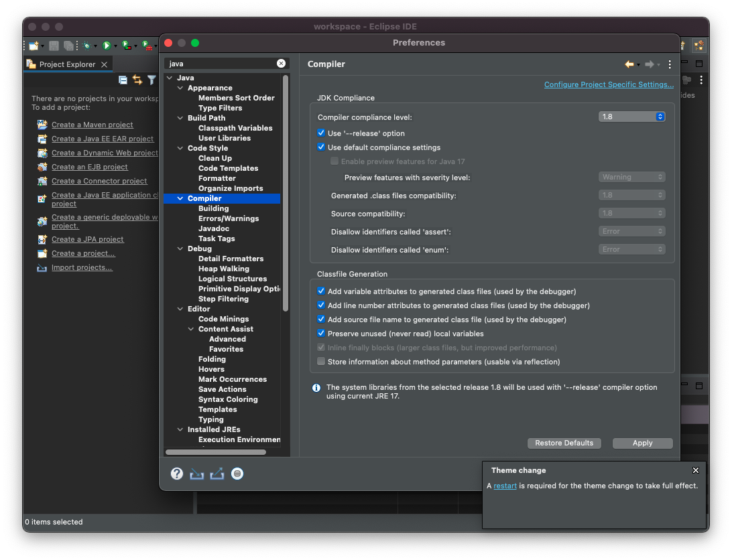Screen dimensions: 732x560
Task: Click the Run External Tools icon
Action: 147,46
